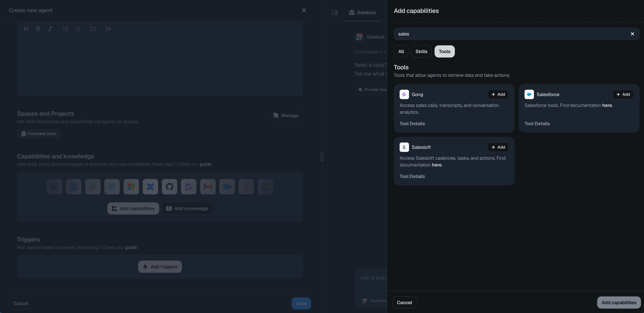Select the Confluence integration icon
This screenshot has width=644, height=313.
pyautogui.click(x=150, y=187)
